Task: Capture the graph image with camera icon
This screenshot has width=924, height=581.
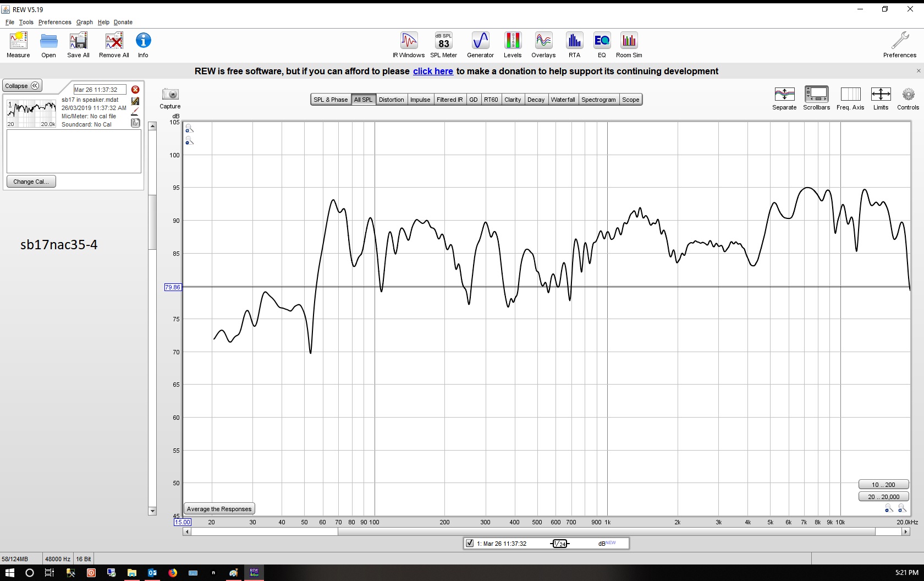Action: [170, 94]
